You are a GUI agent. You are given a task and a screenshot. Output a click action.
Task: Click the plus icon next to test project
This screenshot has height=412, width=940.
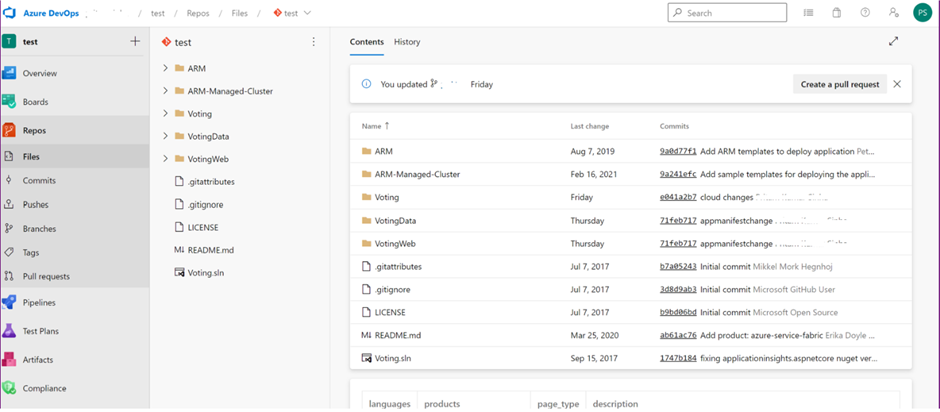coord(135,41)
